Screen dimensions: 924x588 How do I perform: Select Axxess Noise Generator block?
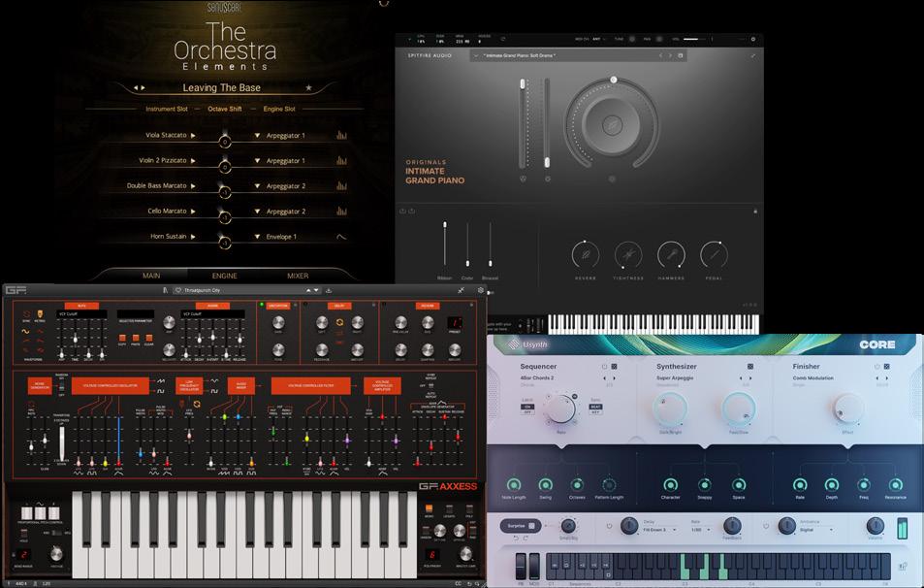pos(40,386)
